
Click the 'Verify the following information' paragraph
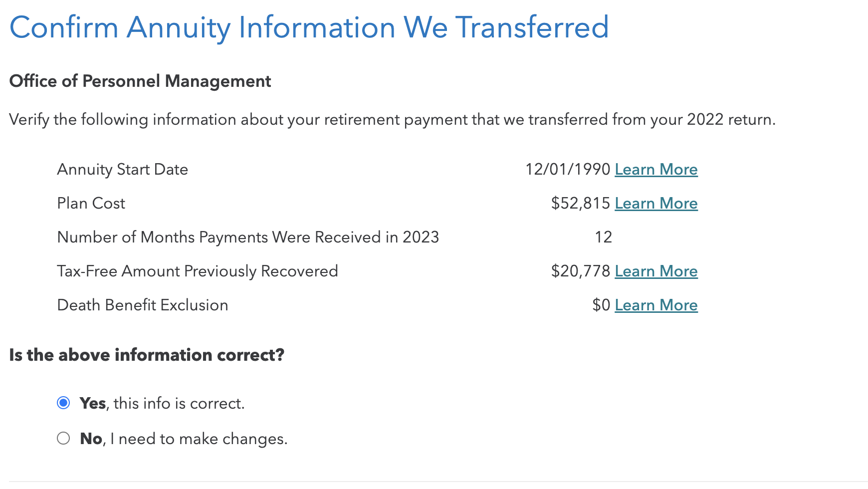click(392, 120)
